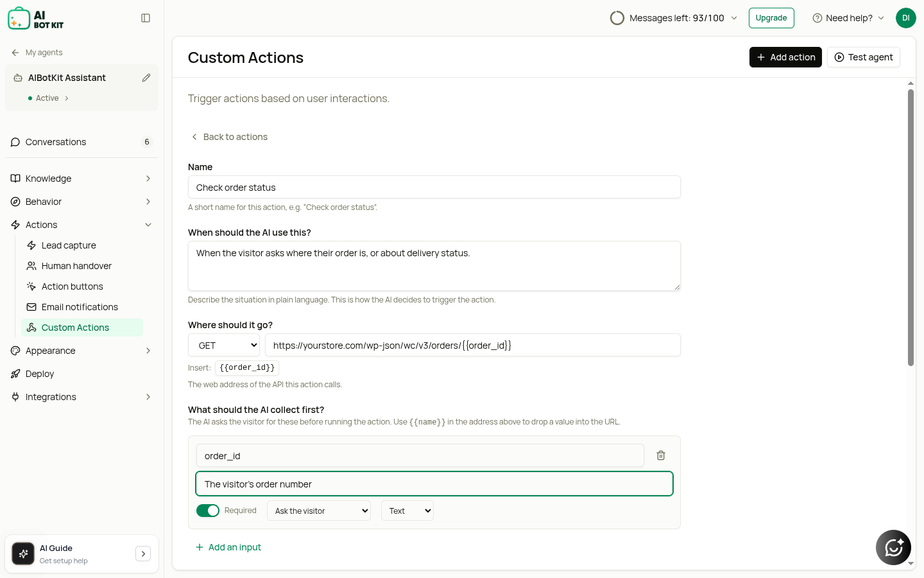Image resolution: width=924 pixels, height=578 pixels.
Task: Open the Messages left dropdown
Action: coord(674,18)
